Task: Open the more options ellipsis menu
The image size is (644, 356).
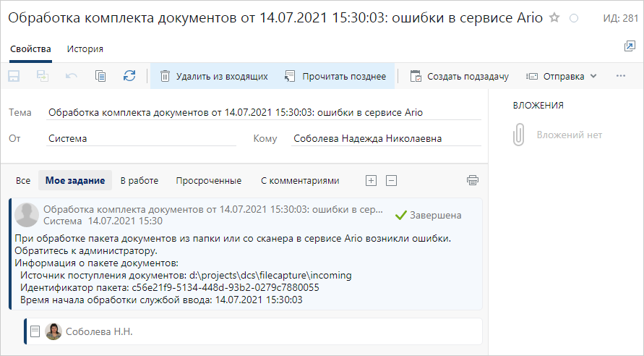Action: click(x=620, y=76)
